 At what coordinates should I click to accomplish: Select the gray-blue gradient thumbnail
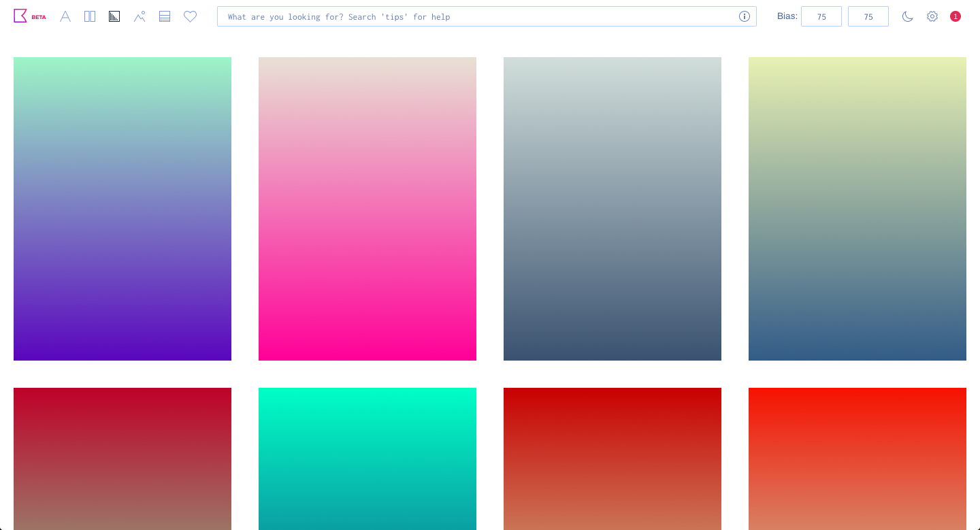pos(612,208)
